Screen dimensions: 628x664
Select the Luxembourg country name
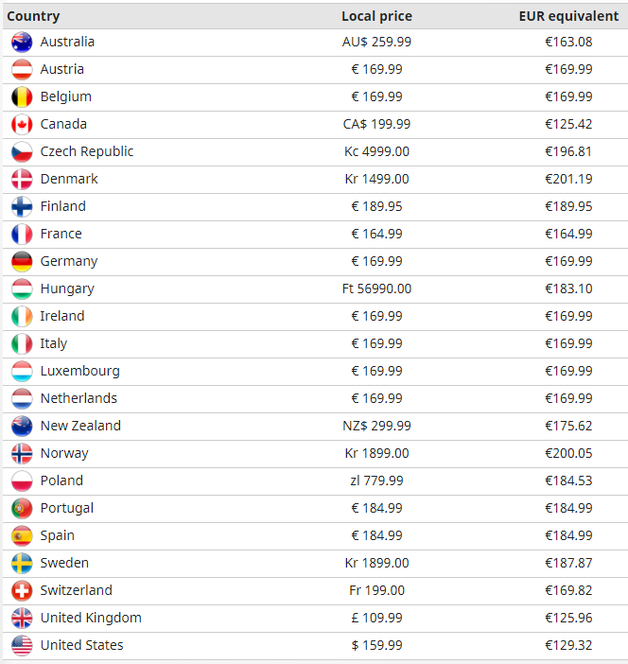tap(80, 371)
